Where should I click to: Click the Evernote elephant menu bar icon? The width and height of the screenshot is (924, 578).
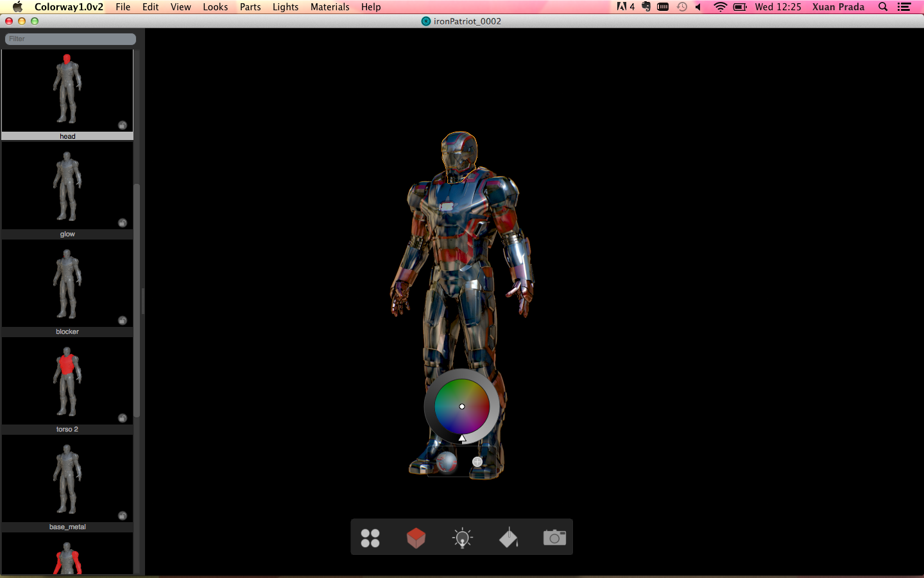pos(646,7)
